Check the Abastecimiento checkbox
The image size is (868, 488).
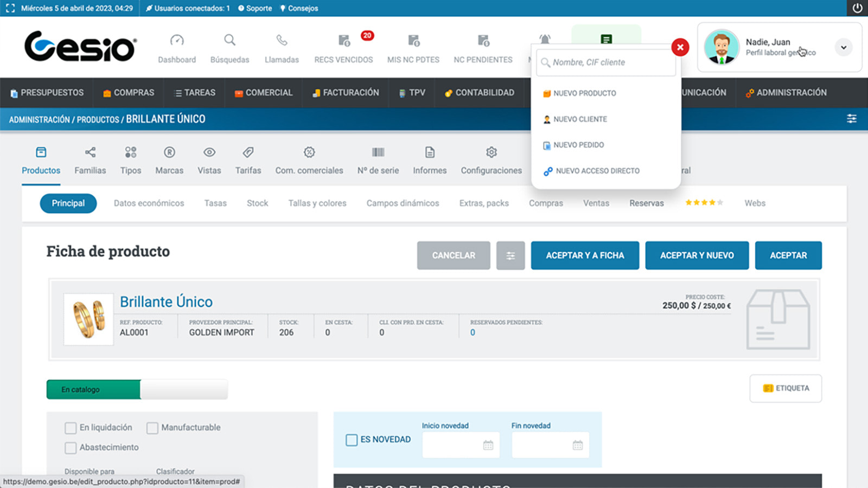(71, 448)
